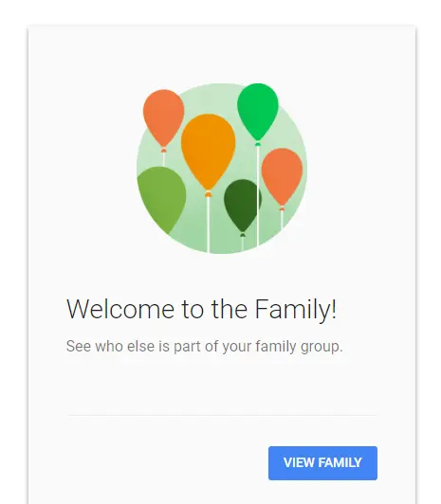The height and width of the screenshot is (504, 441).
Task: Click the large orange center balloon
Action: point(208,151)
